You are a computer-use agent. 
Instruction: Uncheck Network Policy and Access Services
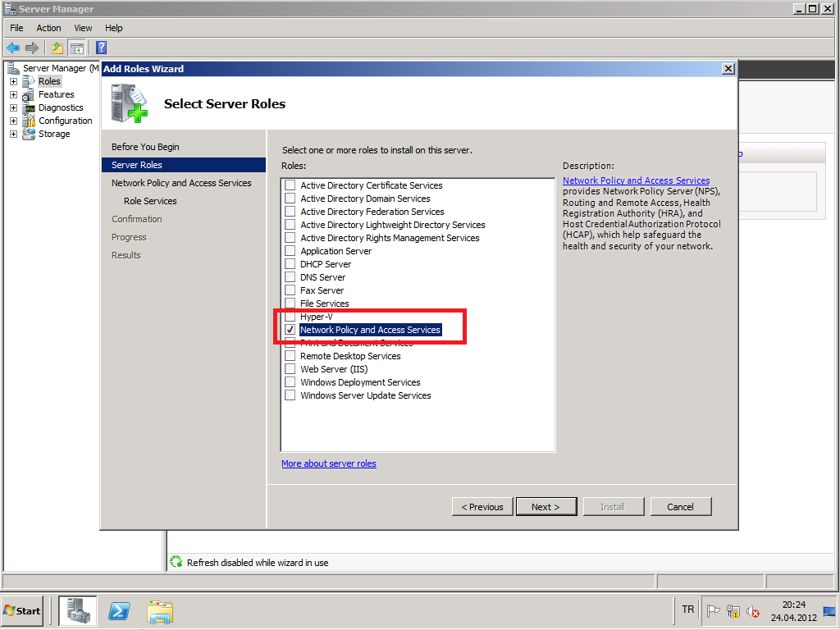coord(290,330)
